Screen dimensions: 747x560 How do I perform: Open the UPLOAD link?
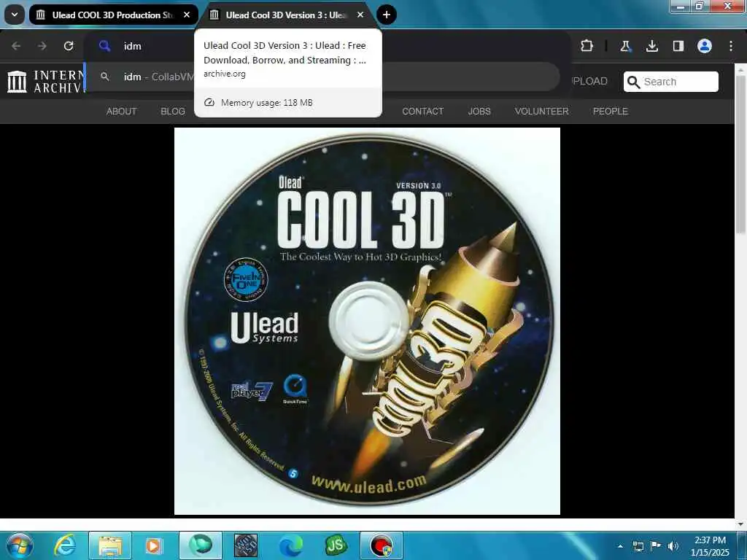(589, 82)
